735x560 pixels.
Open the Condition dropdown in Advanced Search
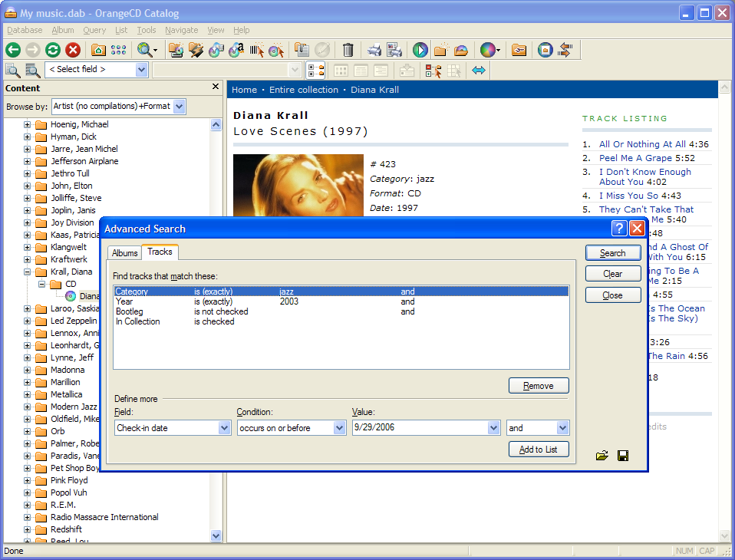339,428
